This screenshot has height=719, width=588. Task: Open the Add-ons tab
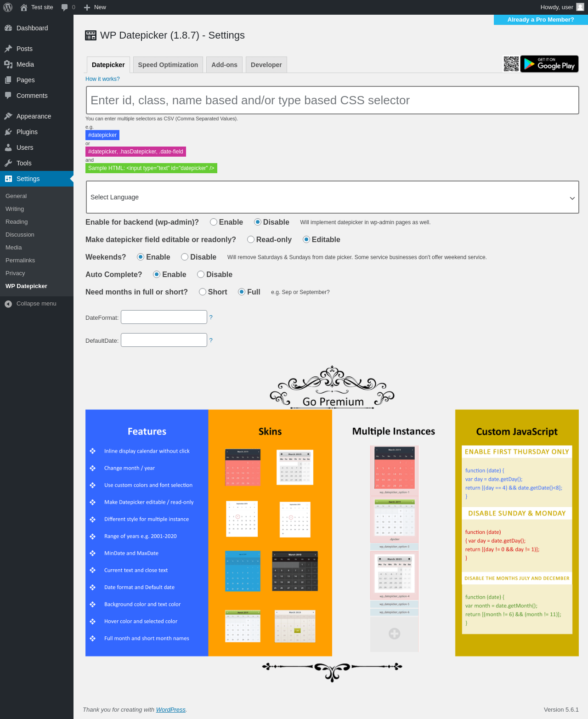(225, 65)
